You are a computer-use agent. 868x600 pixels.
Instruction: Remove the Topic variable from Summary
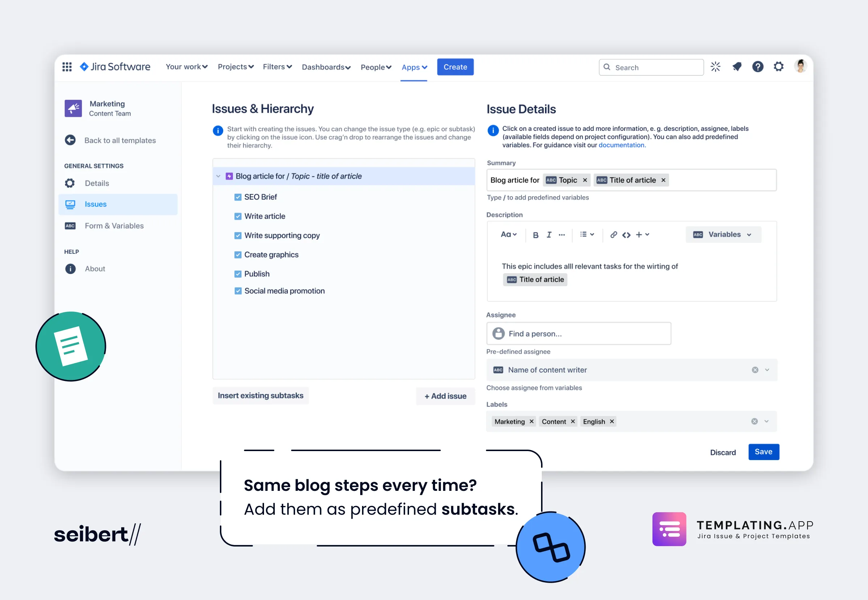585,180
